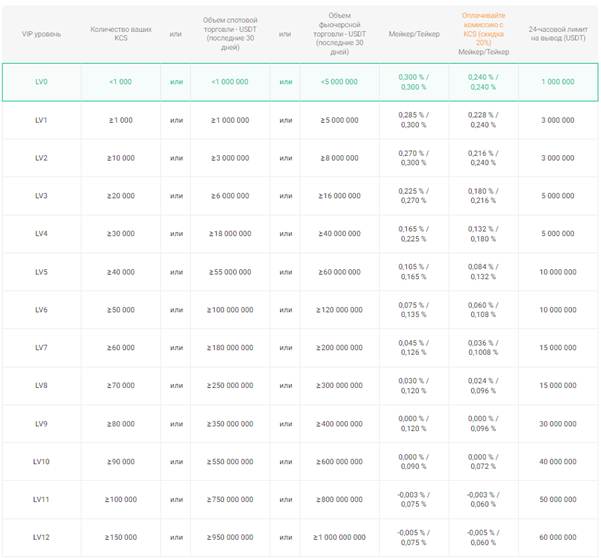601x559 pixels.
Task: Click the "24-часовой лимит на вывод (USDT)" header
Action: click(558, 34)
